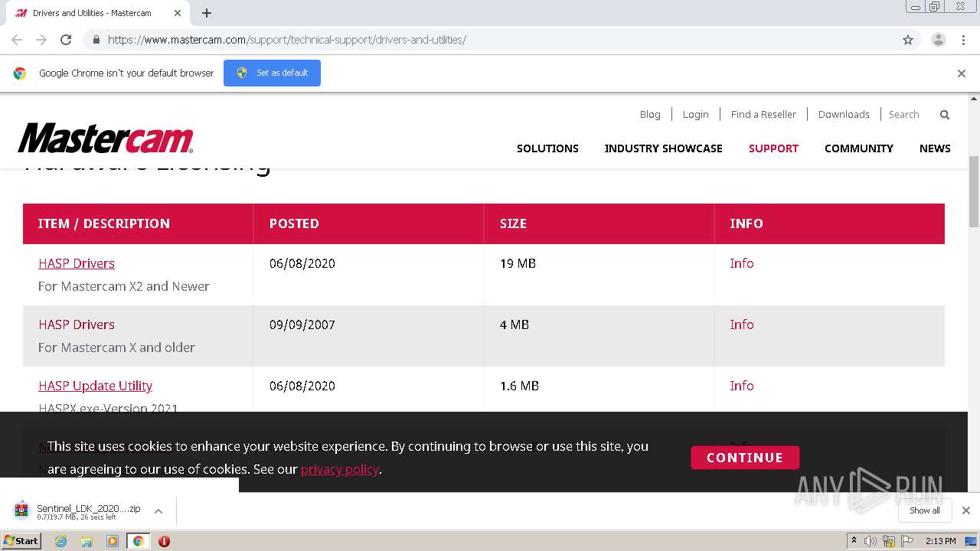The height and width of the screenshot is (551, 980).
Task: Open the Blog link
Action: click(x=650, y=114)
